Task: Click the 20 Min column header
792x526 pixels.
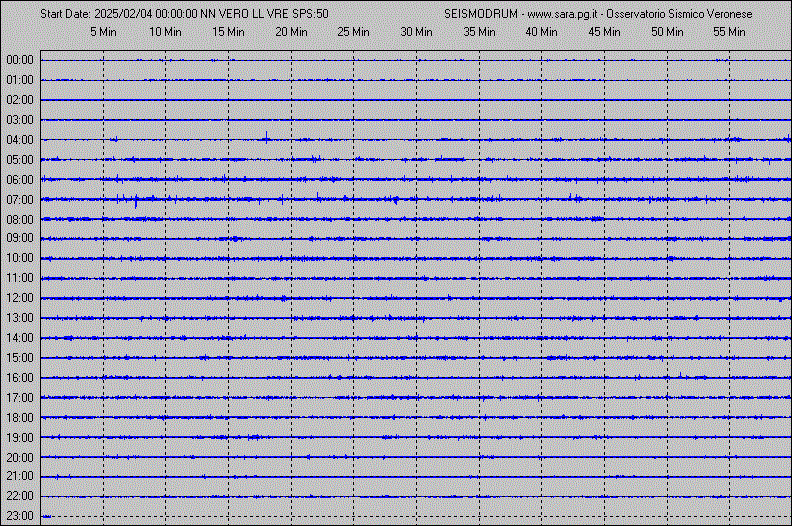Action: coord(291,32)
